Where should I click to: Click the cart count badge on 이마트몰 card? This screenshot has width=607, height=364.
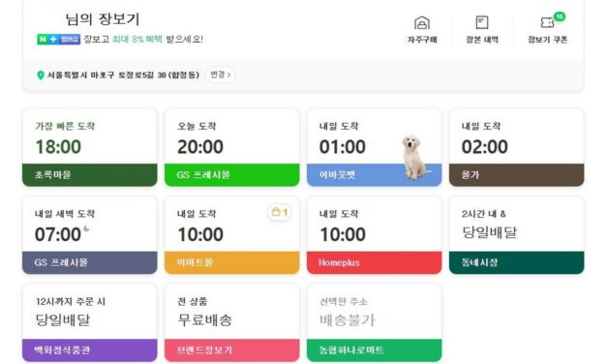tap(280, 212)
